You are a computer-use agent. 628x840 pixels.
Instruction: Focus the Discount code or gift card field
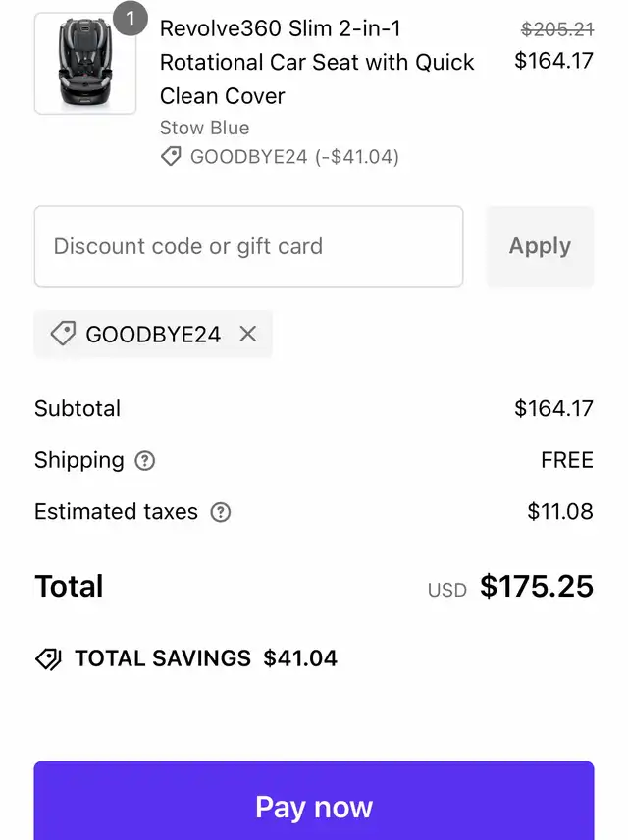click(x=248, y=246)
